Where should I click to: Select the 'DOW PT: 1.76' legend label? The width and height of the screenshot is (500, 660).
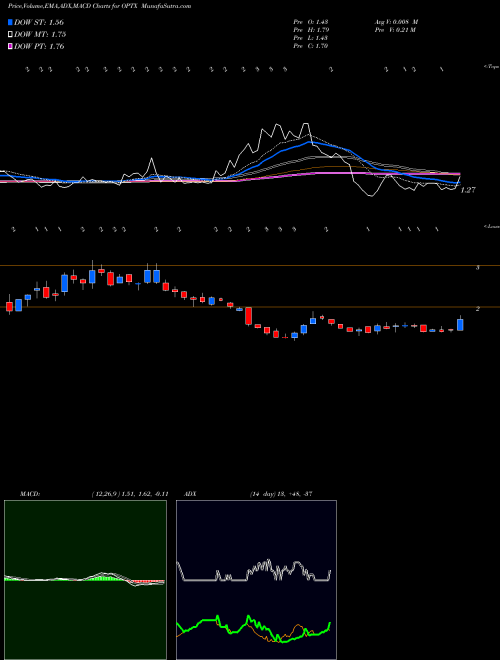pyautogui.click(x=39, y=46)
